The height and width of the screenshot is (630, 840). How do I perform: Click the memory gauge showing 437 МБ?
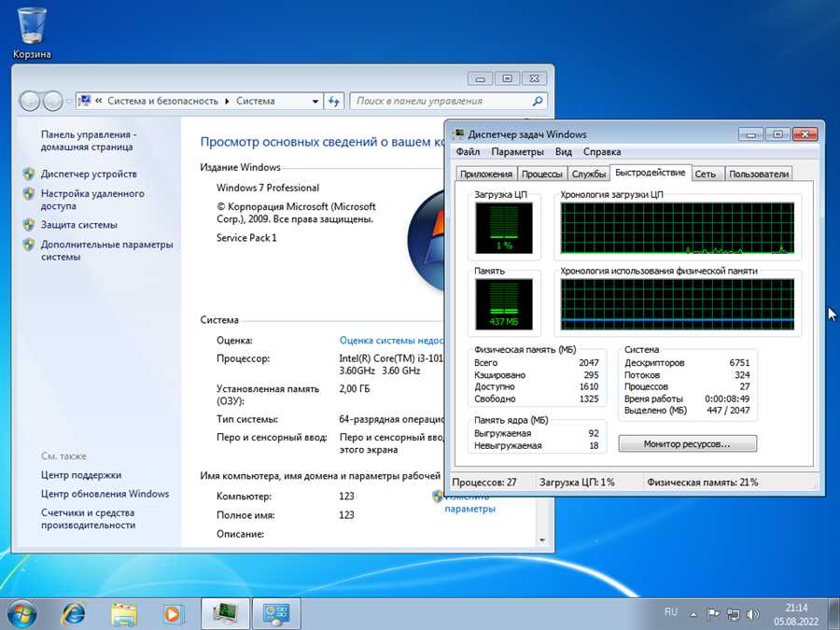click(x=504, y=304)
